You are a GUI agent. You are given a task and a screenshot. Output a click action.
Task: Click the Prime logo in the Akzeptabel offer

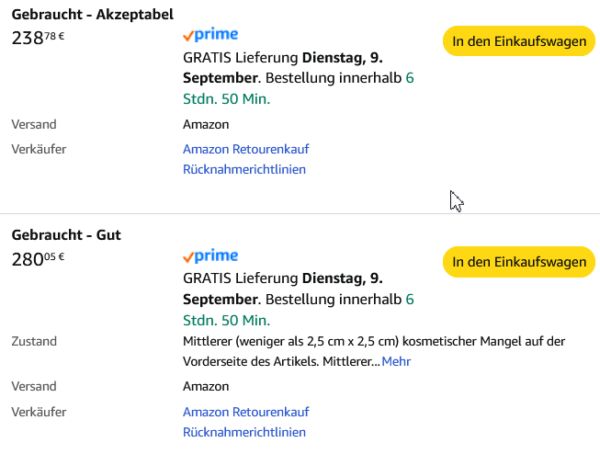tap(210, 35)
